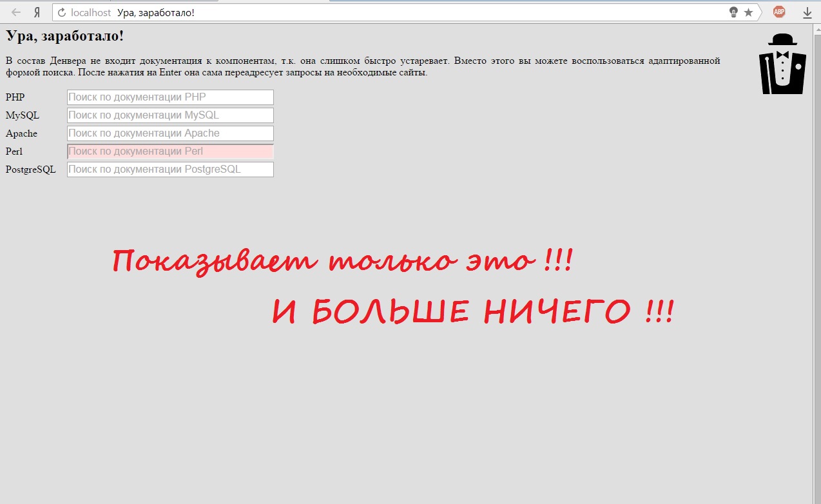821x504 pixels.
Task: Focus the Apache documentation search field
Action: click(x=170, y=133)
